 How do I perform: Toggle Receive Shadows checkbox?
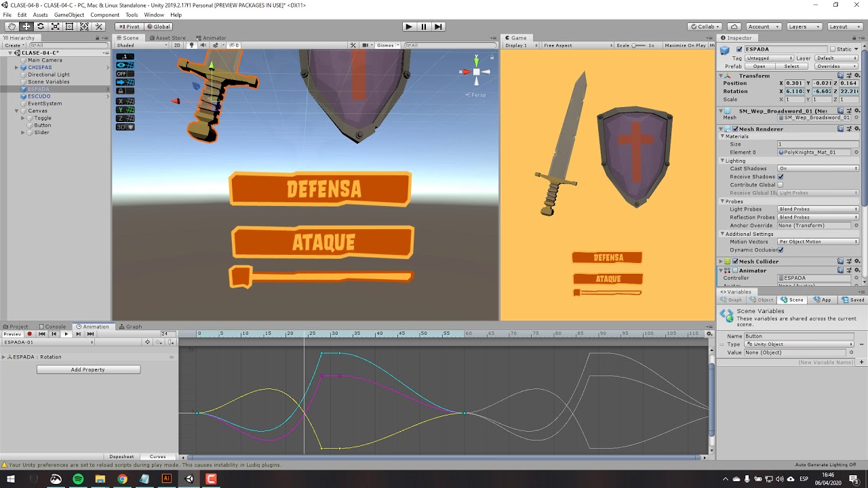pos(781,176)
